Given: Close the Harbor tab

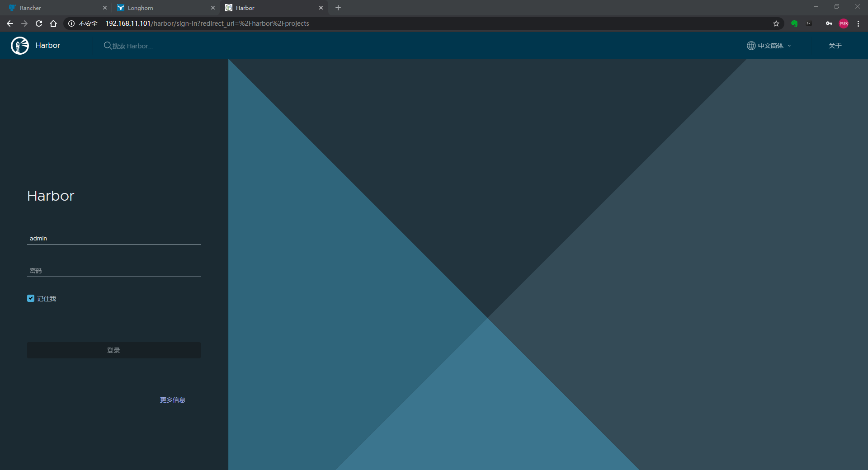Looking at the screenshot, I should click(321, 8).
